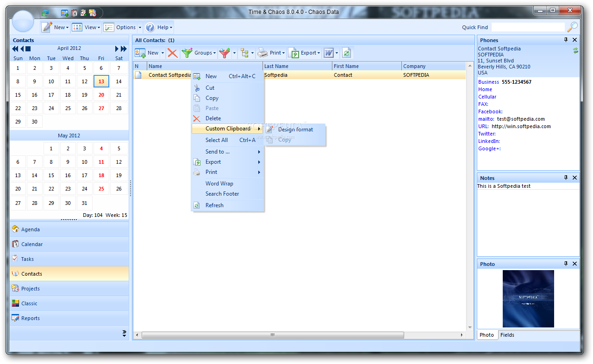Image resolution: width=593 pixels, height=364 pixels.
Task: Open the Export toolbar dropdown
Action: (305, 53)
